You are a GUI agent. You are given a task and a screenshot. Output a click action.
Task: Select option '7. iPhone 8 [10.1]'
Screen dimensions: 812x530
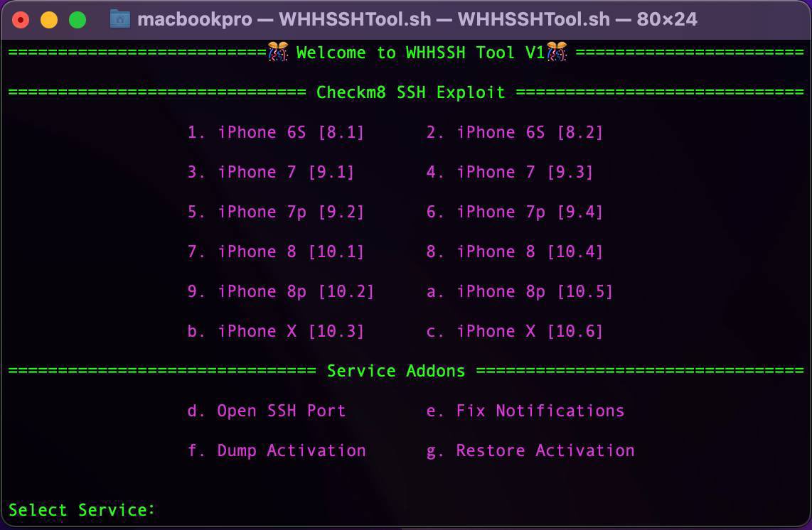pos(275,252)
